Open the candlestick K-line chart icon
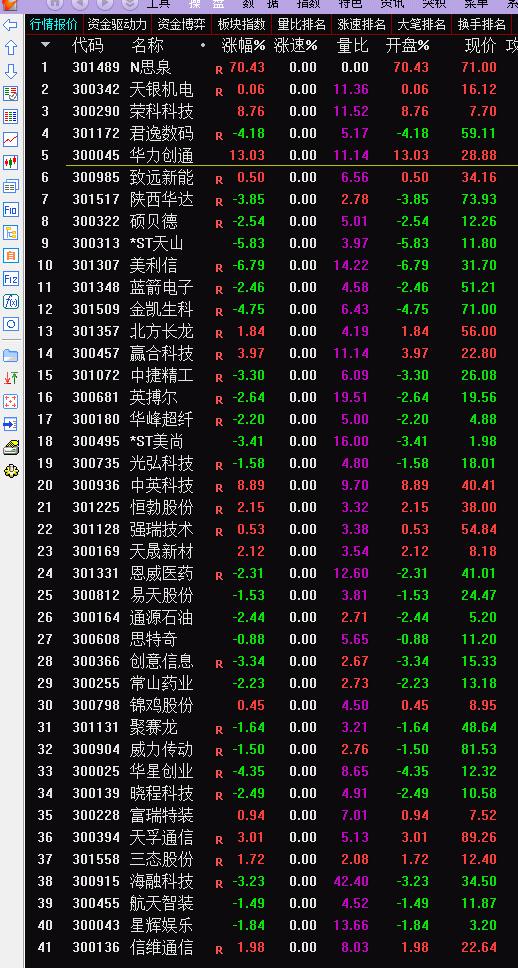 click(10, 162)
